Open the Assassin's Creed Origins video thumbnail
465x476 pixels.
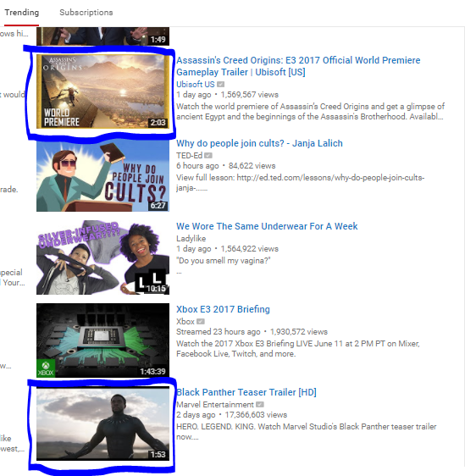102,91
